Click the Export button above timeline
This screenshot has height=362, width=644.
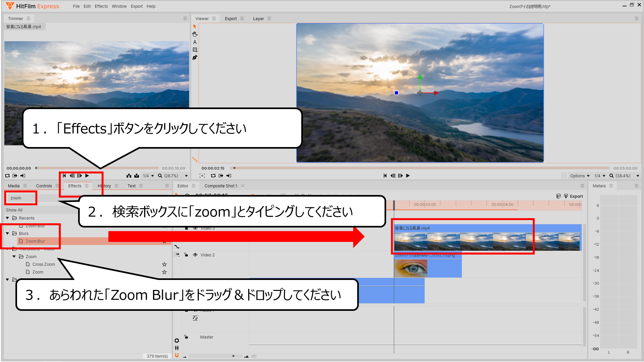[x=576, y=196]
